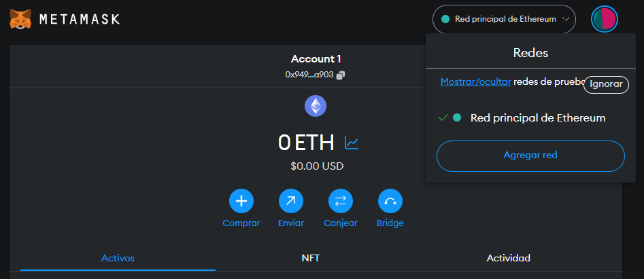Dismiss the test networks notice with Ignorar

point(606,84)
